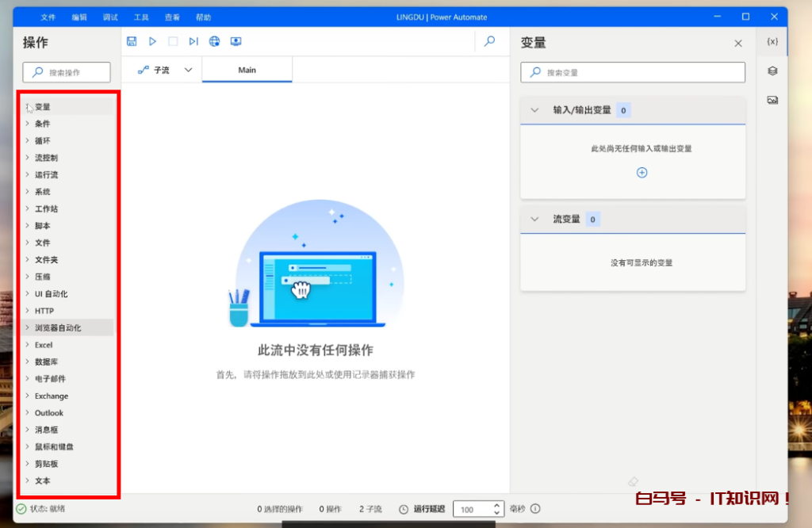Open the Images pane icon
Image resolution: width=812 pixels, height=528 pixels.
click(x=772, y=100)
